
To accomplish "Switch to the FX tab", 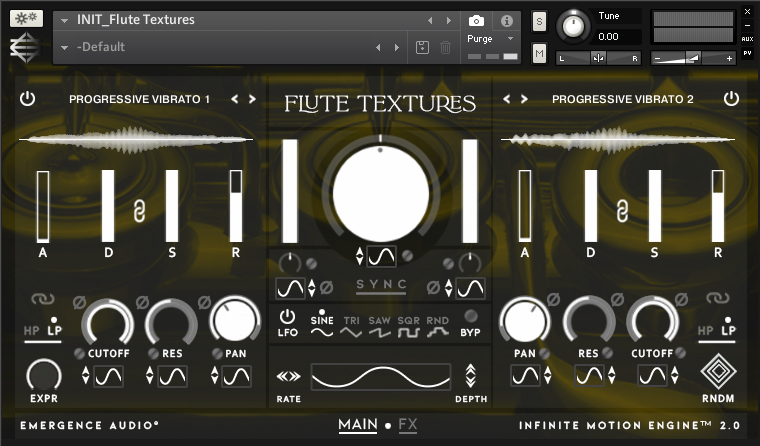I will [x=408, y=425].
